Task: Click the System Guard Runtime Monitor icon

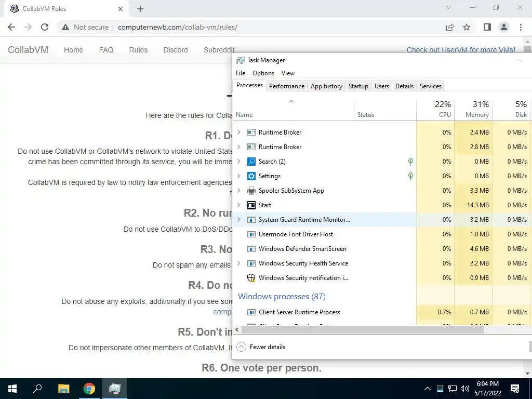Action: coord(251,220)
